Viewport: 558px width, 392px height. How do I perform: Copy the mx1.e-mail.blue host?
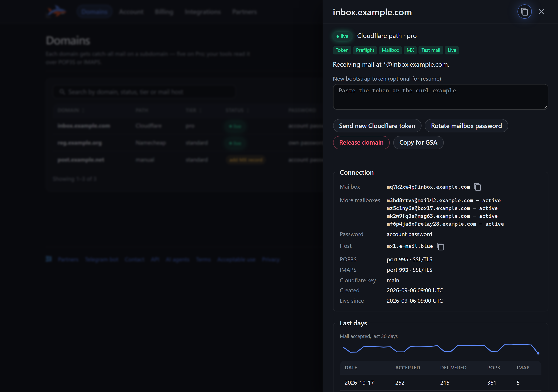tap(440, 246)
